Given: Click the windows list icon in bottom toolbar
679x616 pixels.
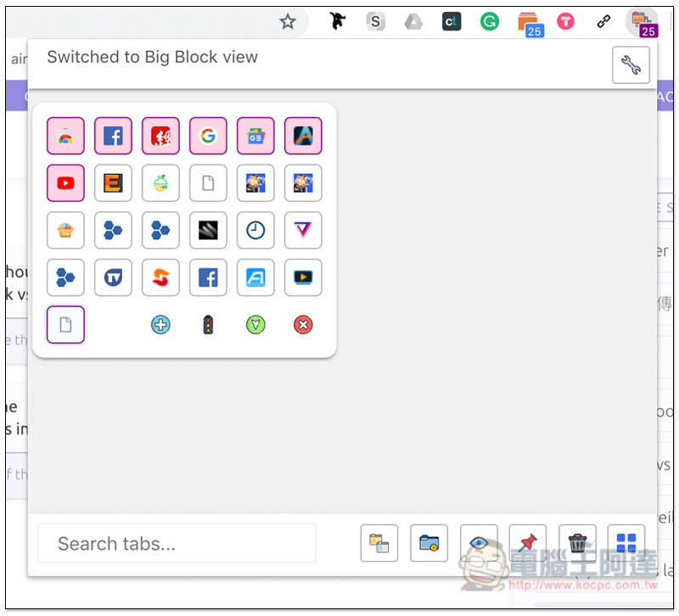Looking at the screenshot, I should click(379, 543).
